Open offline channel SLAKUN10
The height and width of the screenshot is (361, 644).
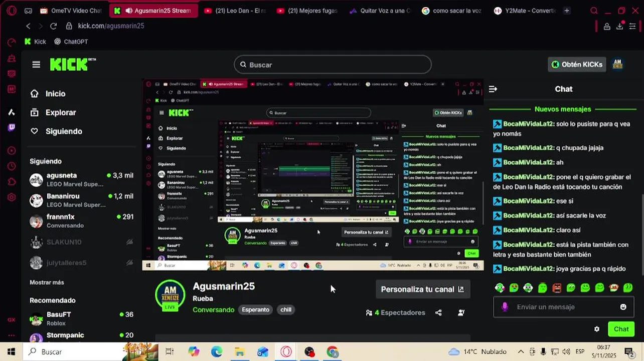tap(81, 242)
